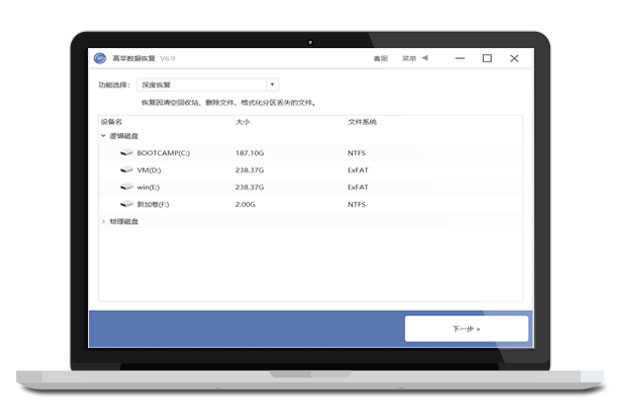620x420 pixels.
Task: Click the V6.9 version label
Action: tap(168, 59)
